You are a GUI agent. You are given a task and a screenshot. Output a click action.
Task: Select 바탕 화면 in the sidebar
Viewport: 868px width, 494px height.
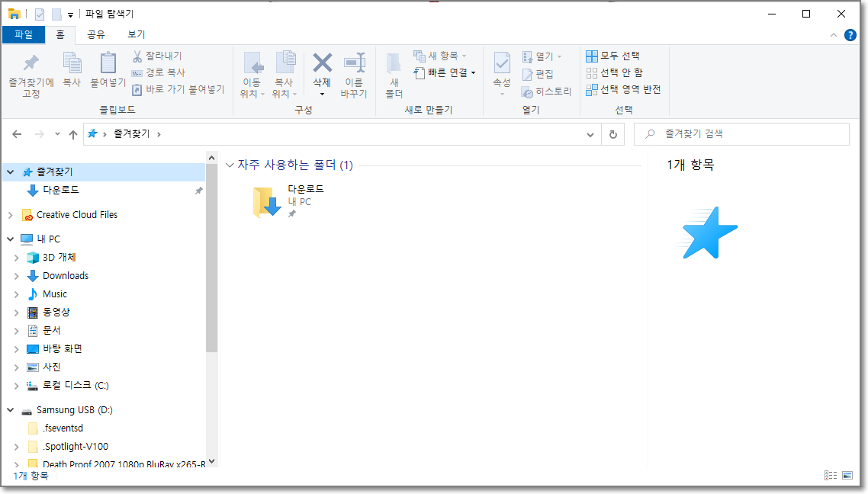tap(63, 348)
